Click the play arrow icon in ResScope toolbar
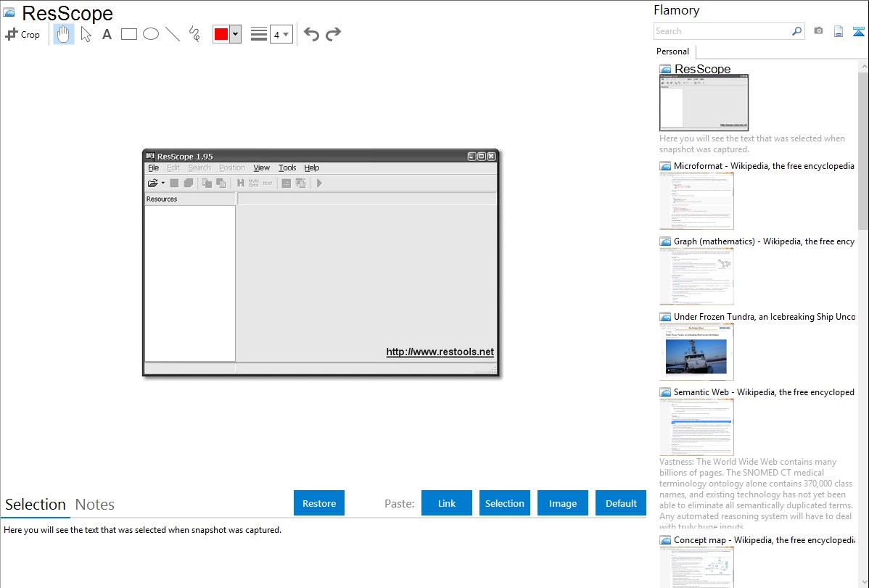This screenshot has height=588, width=869. point(319,183)
